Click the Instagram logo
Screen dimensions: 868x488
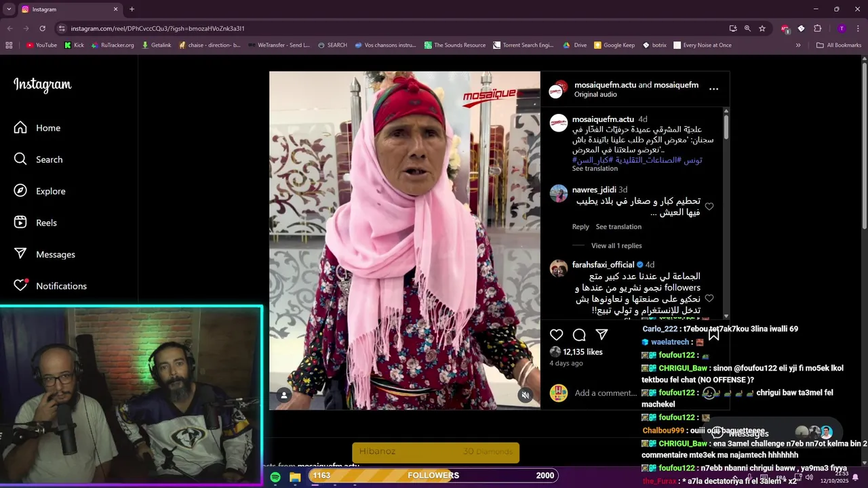point(42,85)
